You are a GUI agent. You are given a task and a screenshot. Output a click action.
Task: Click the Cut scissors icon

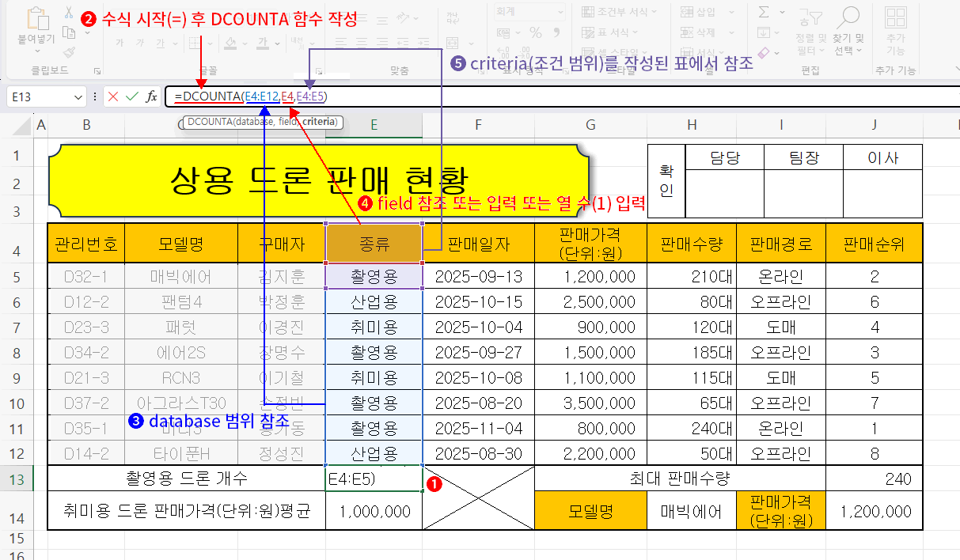tap(69, 13)
